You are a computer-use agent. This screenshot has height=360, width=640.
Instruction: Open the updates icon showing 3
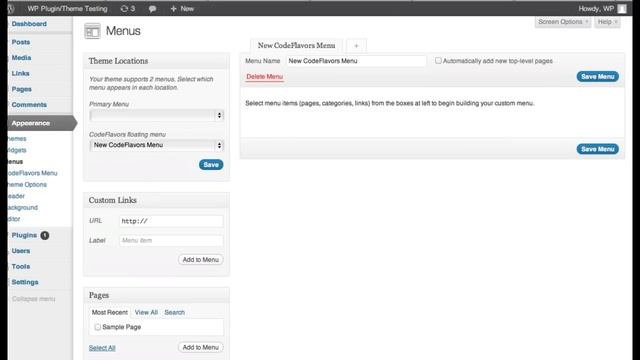(128, 9)
